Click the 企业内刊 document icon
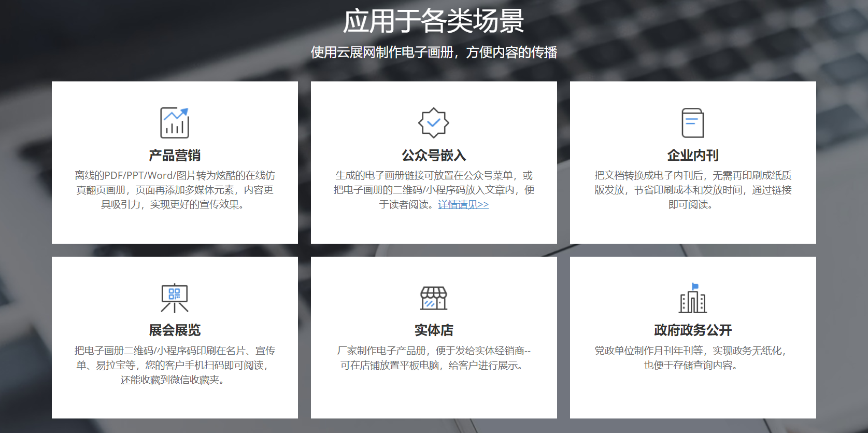The image size is (868, 433). [693, 123]
